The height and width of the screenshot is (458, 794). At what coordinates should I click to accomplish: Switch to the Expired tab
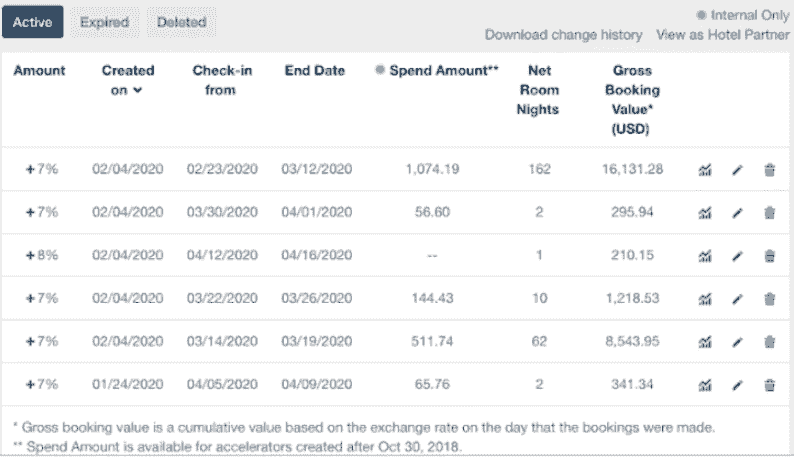click(x=104, y=22)
